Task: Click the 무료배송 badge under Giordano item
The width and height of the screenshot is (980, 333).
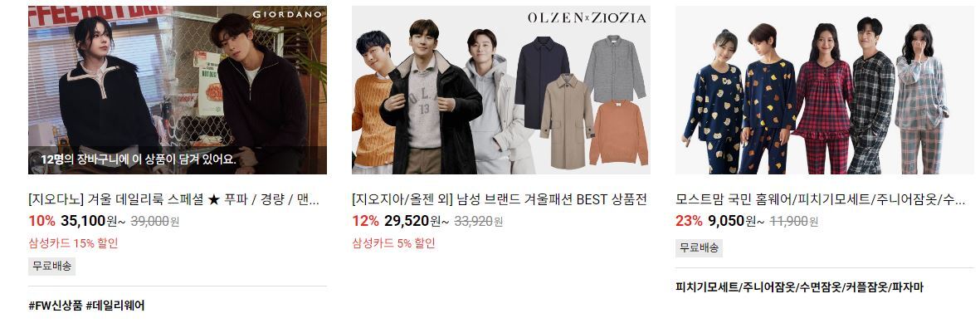Action: click(x=52, y=266)
